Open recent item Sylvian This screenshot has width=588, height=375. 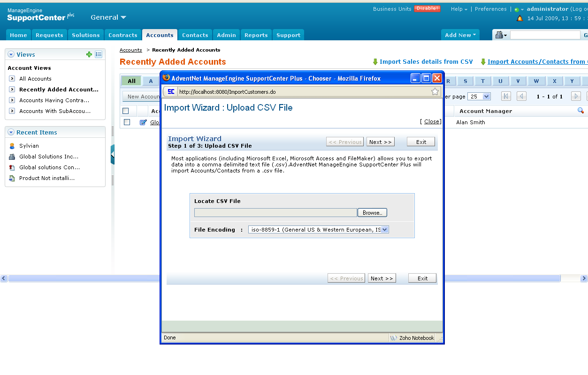(x=29, y=146)
